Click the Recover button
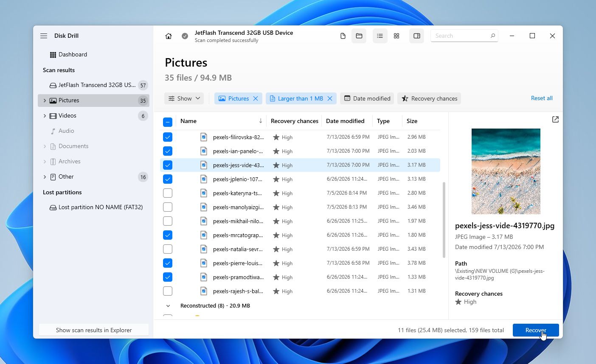The image size is (596, 364). 536,330
